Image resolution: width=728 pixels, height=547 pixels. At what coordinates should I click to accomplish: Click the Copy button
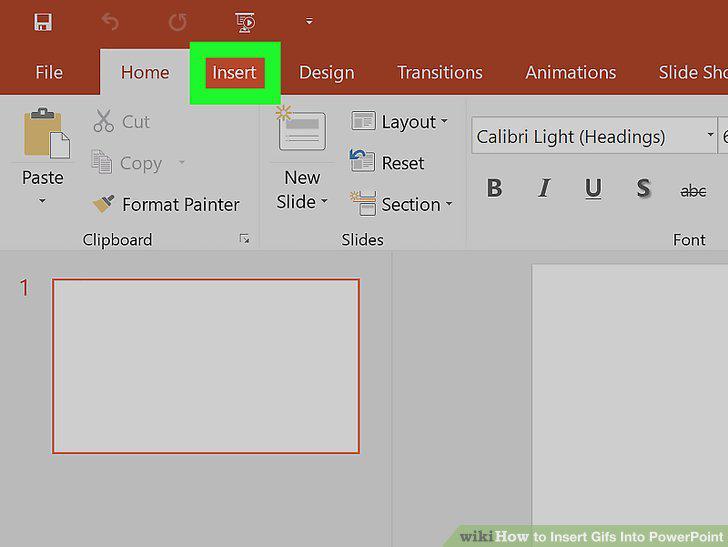pos(127,163)
